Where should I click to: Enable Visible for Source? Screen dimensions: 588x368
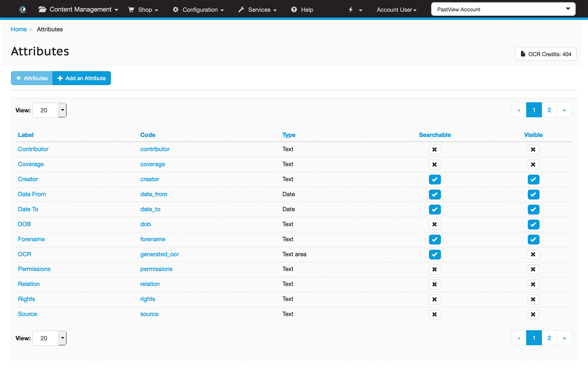[533, 314]
